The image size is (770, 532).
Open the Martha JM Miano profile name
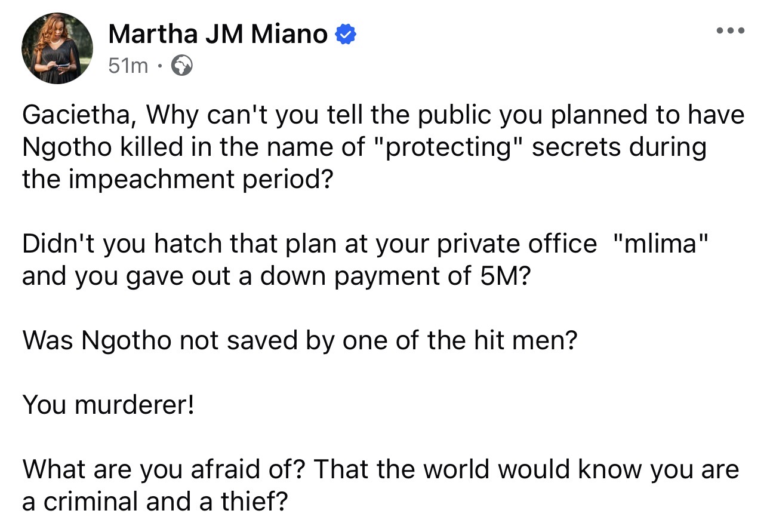[x=218, y=35]
